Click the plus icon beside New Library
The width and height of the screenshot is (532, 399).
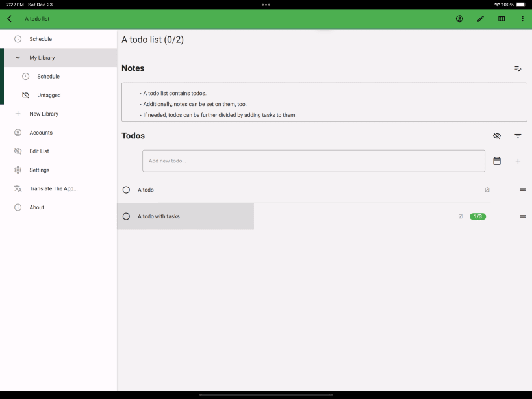tap(18, 114)
